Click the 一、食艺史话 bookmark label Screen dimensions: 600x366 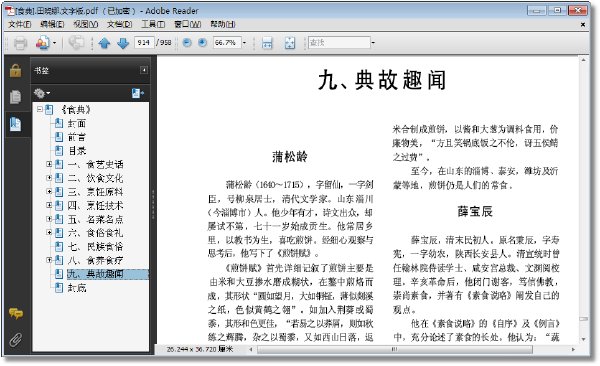(95, 165)
